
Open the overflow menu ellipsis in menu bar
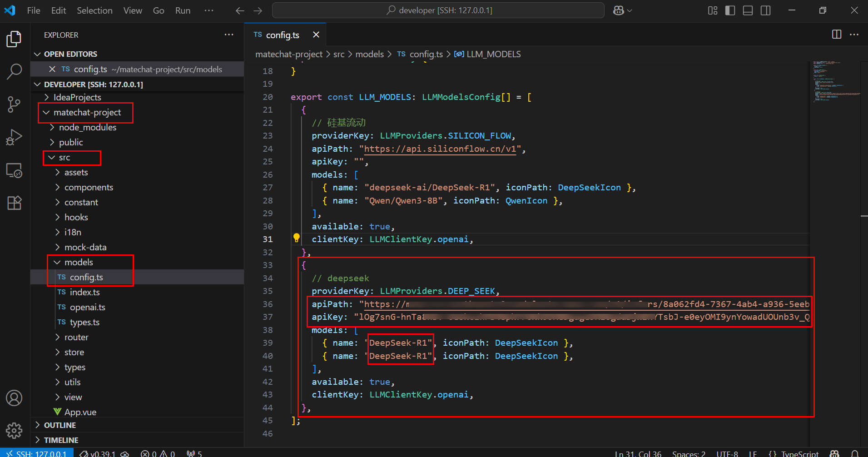[209, 10]
